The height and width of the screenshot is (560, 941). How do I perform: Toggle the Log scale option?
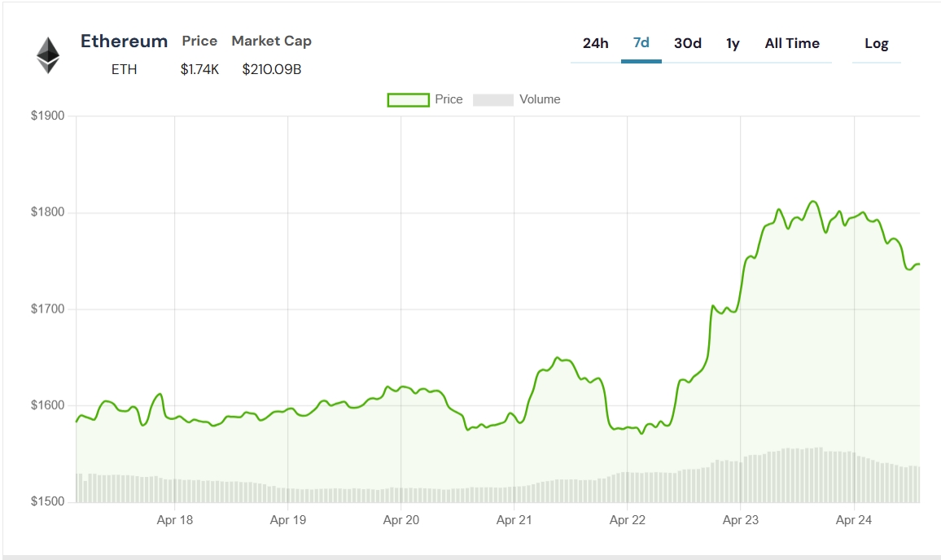[x=876, y=44]
